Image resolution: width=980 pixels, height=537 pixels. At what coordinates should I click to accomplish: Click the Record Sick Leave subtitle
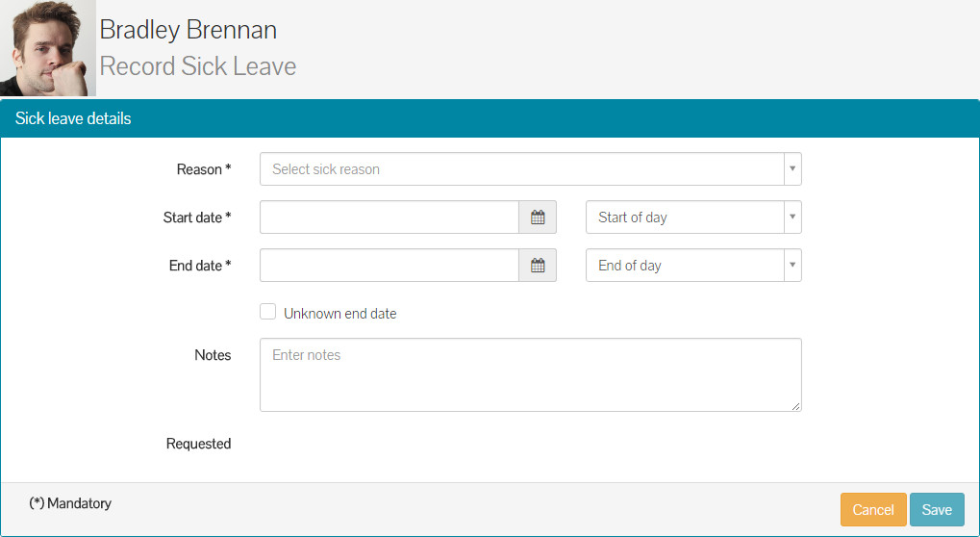198,66
